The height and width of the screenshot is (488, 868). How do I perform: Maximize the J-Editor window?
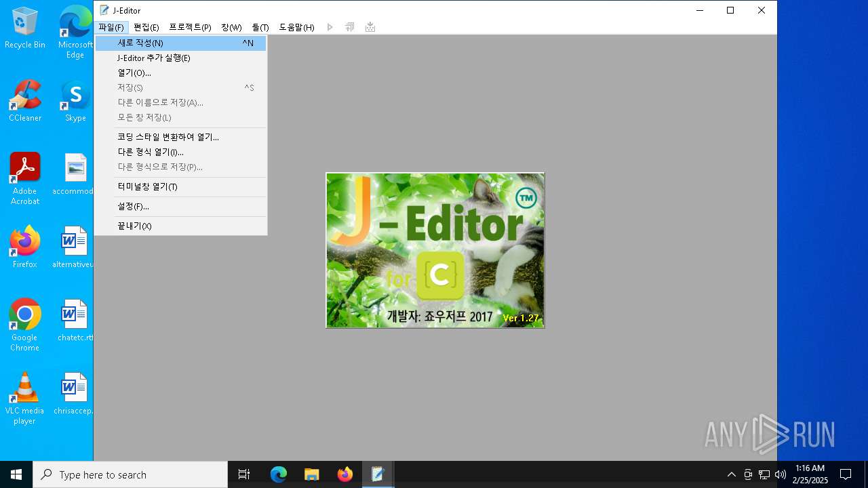(x=730, y=10)
